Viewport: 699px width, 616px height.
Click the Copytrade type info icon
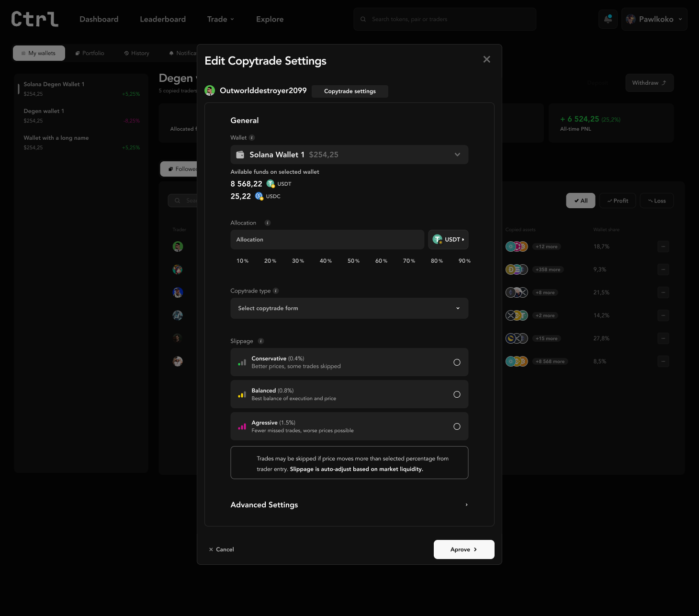pyautogui.click(x=276, y=291)
